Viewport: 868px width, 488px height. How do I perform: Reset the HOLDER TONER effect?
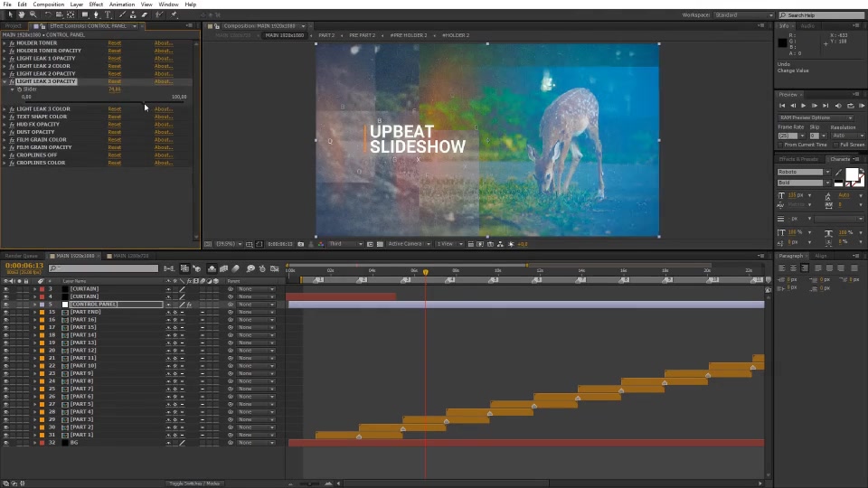click(115, 43)
